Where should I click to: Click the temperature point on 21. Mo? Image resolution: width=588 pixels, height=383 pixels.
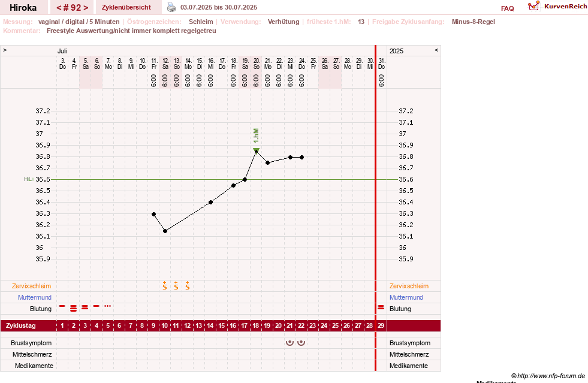(267, 163)
